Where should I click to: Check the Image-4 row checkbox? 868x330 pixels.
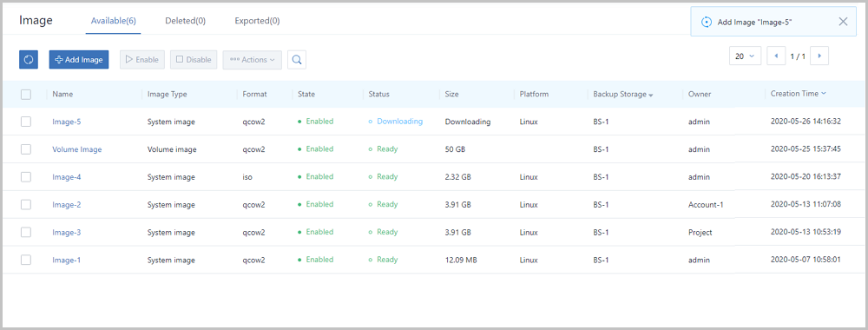tap(26, 176)
